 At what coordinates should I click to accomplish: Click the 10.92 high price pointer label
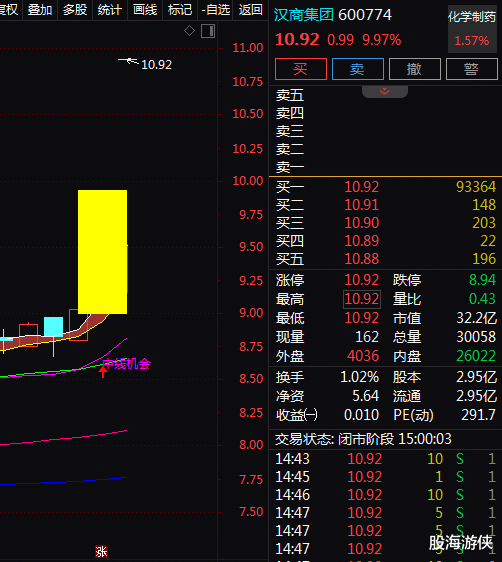click(157, 65)
